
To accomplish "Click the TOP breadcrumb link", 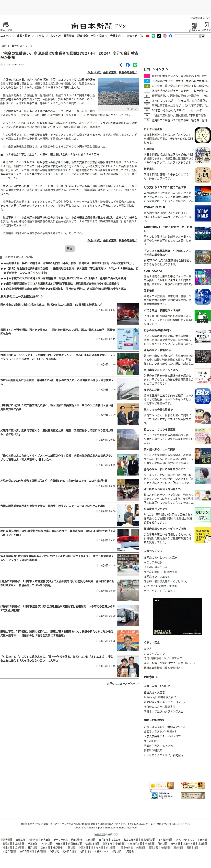I will (x=3, y=46).
